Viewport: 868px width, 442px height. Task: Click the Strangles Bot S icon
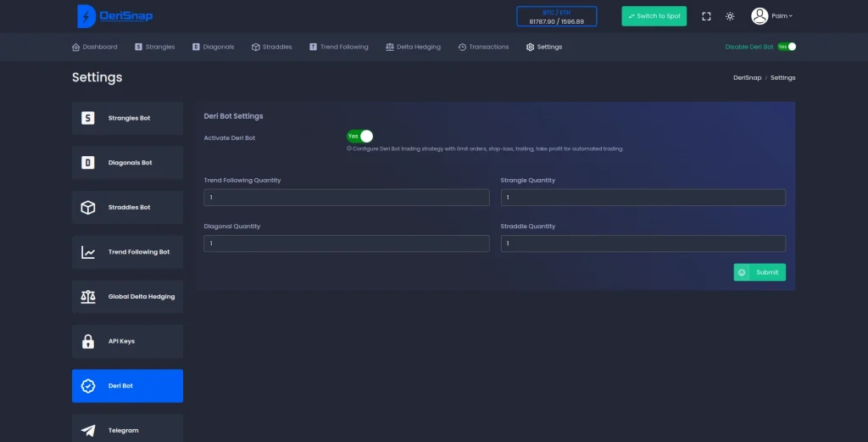click(x=87, y=118)
